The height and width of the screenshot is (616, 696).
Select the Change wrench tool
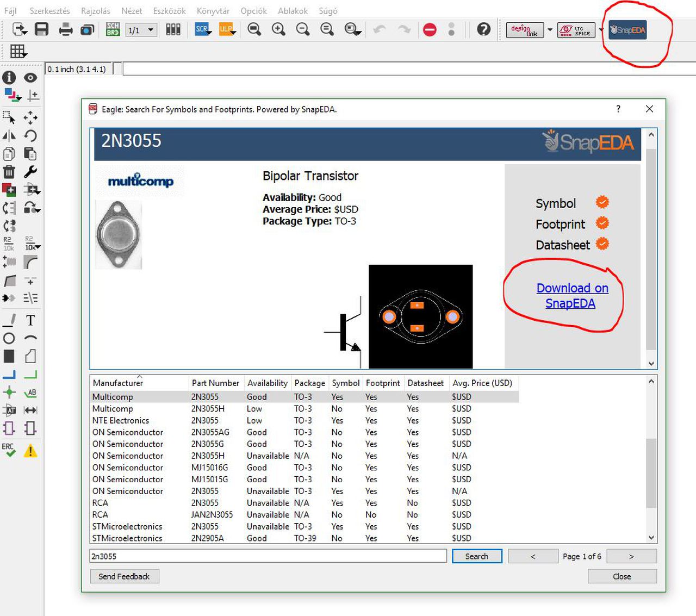click(x=30, y=172)
